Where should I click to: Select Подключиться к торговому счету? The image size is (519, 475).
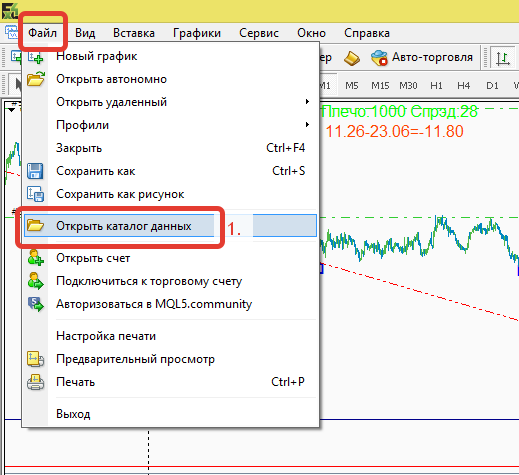[170, 281]
